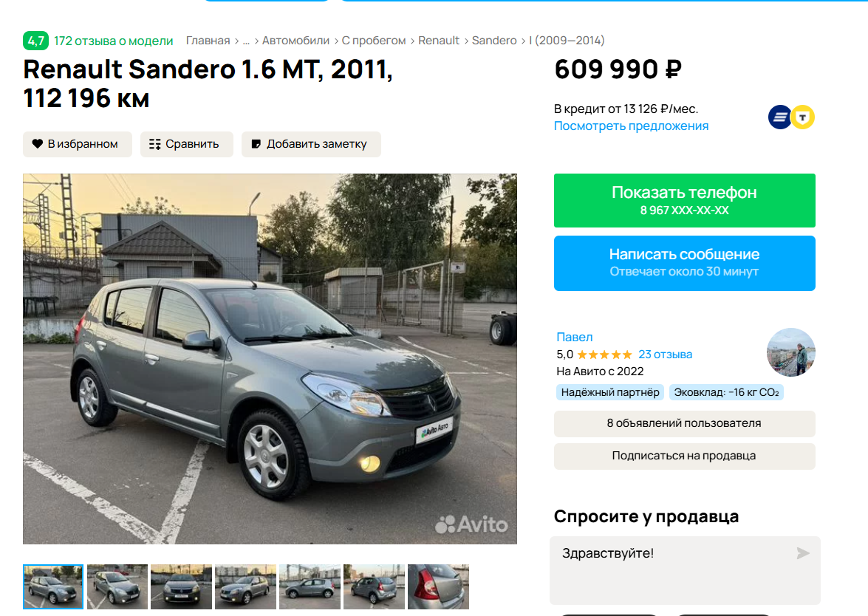Click the seller's five-star rating
This screenshot has width=868, height=616.
tap(604, 355)
